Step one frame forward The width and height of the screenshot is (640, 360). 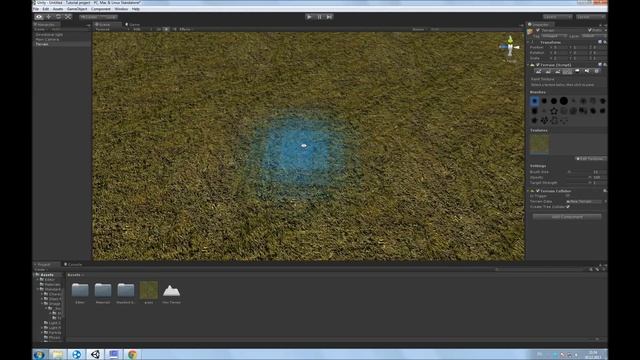coord(329,17)
